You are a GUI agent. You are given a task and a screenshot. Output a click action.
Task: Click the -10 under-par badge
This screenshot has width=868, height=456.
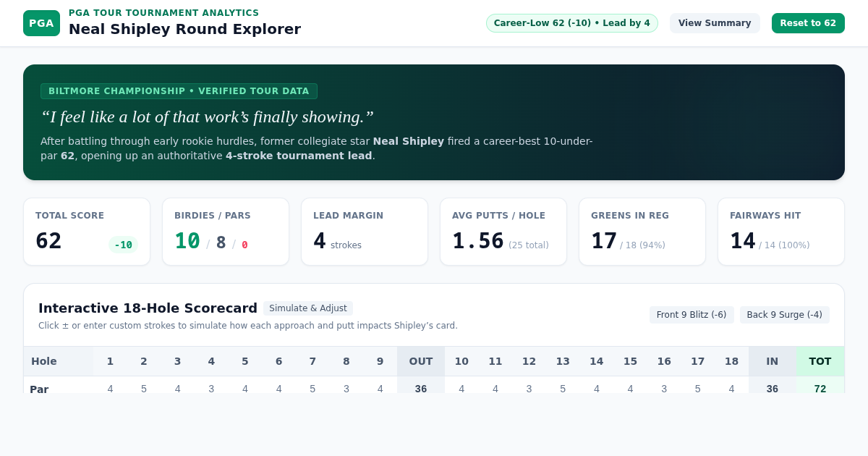click(x=123, y=245)
